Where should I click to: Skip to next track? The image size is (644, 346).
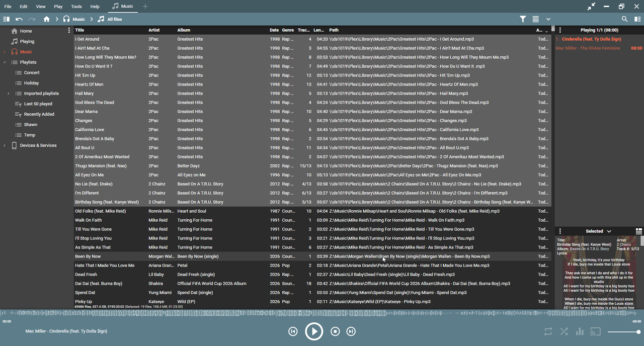351,331
